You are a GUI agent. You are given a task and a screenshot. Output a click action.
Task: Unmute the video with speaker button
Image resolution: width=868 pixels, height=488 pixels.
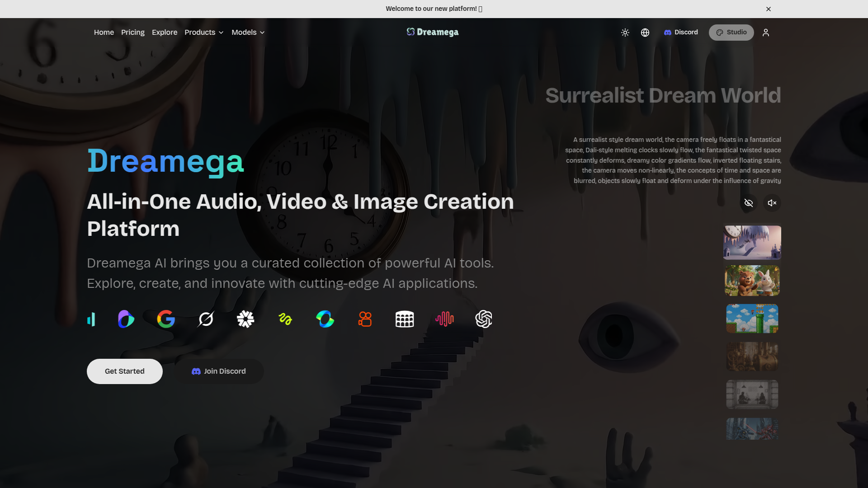(772, 203)
